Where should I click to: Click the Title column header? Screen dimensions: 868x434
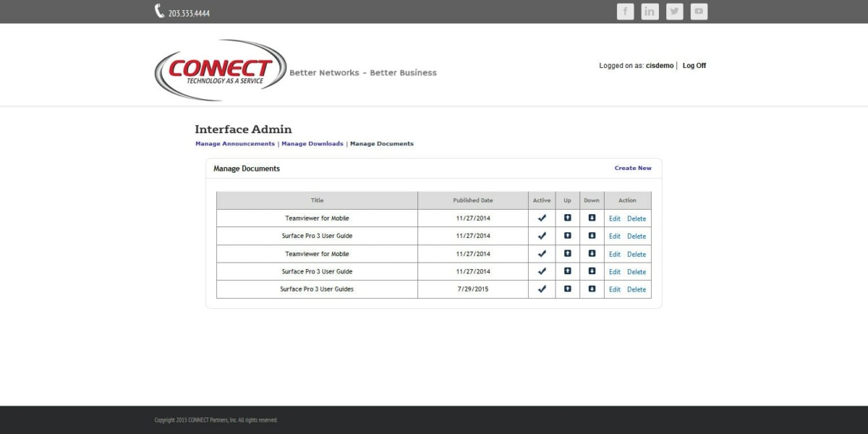tap(317, 200)
